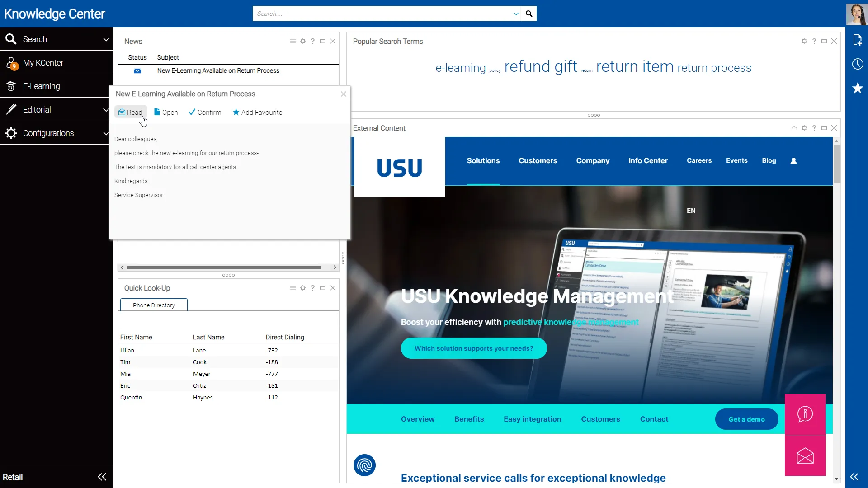Image resolution: width=868 pixels, height=488 pixels.
Task: Expand the Configurations section chevron
Action: click(x=105, y=133)
